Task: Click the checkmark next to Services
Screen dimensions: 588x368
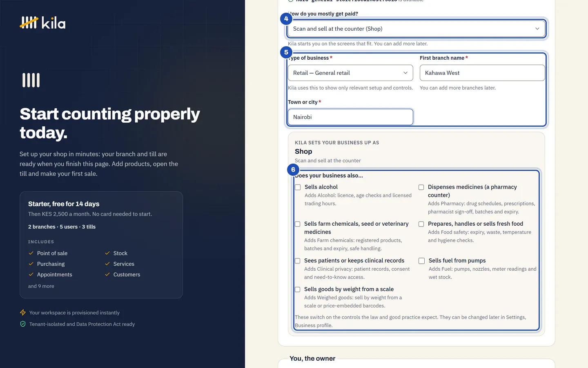Action: (x=107, y=264)
